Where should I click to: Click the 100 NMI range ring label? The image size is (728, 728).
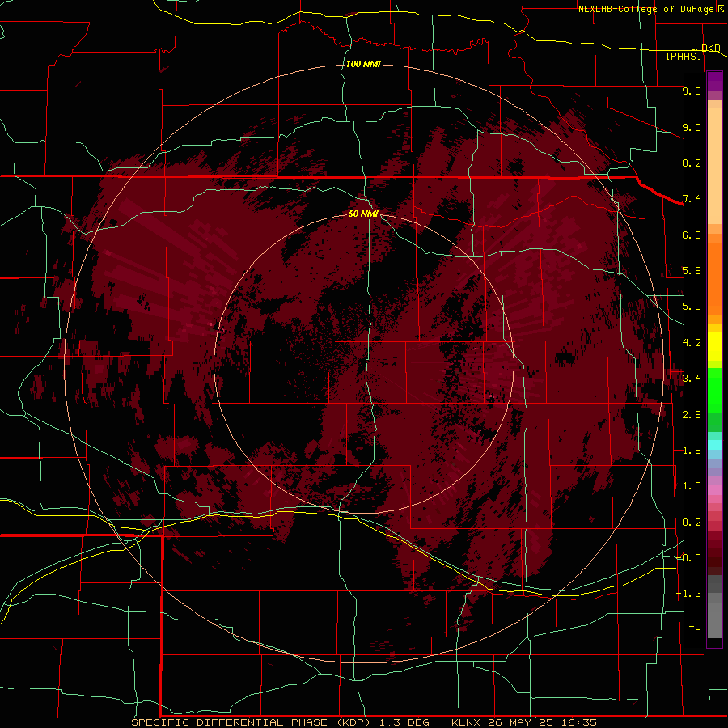(x=363, y=64)
